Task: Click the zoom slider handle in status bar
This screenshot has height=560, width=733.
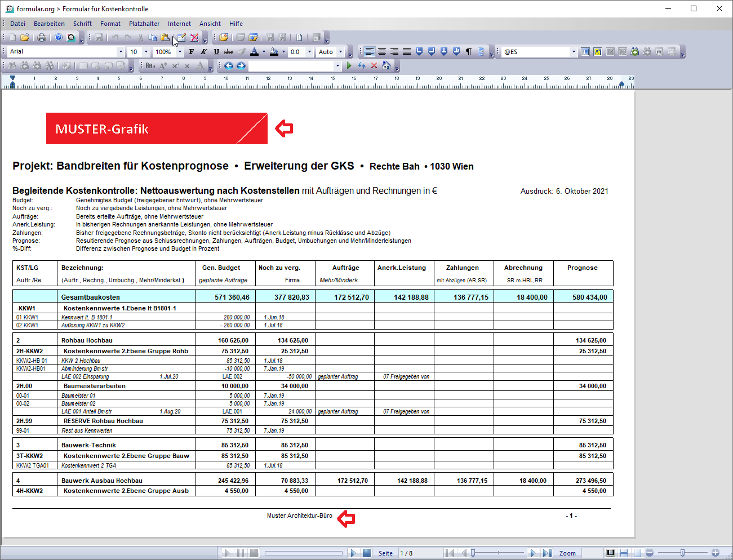Action: pos(682,553)
